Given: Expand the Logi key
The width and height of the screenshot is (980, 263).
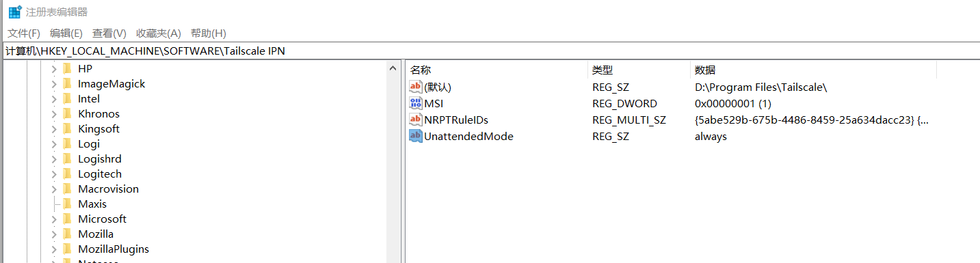Looking at the screenshot, I should point(54,144).
